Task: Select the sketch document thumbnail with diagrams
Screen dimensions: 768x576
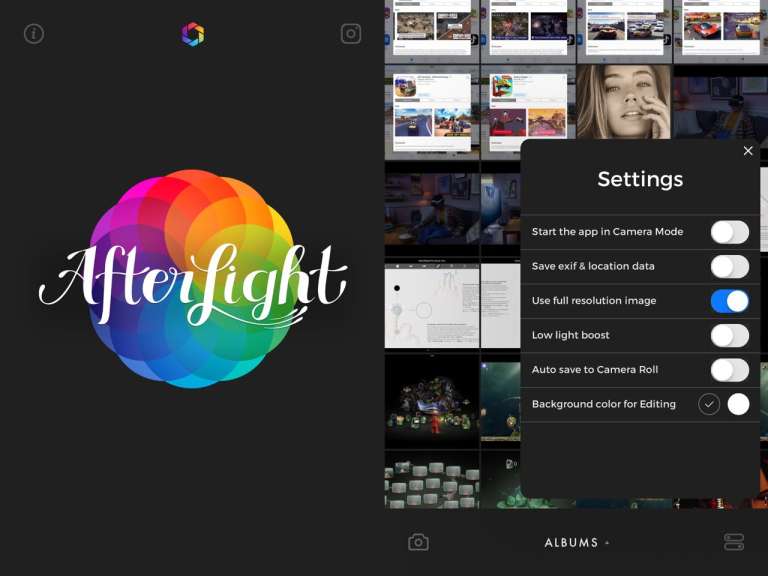Action: coord(431,306)
